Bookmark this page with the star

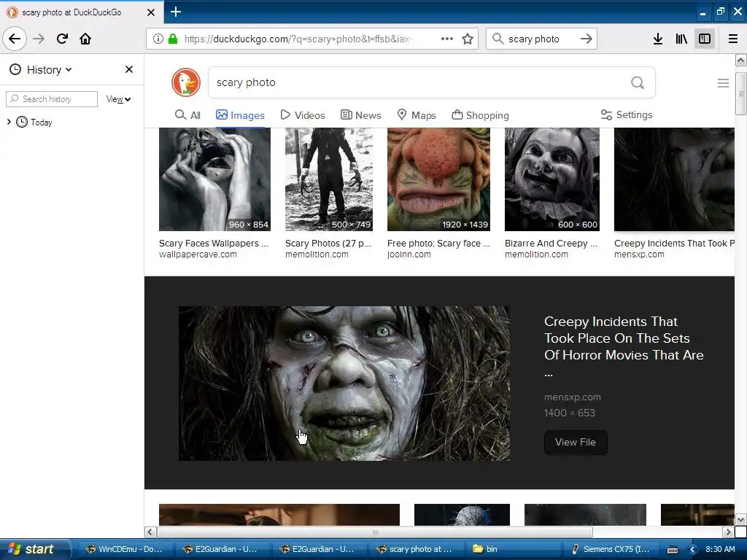tap(468, 39)
